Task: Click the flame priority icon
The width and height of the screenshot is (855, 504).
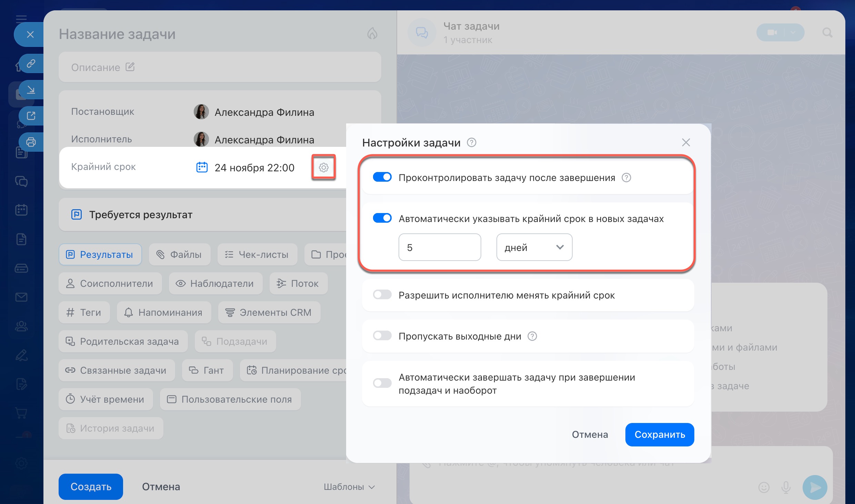Action: pyautogui.click(x=372, y=33)
